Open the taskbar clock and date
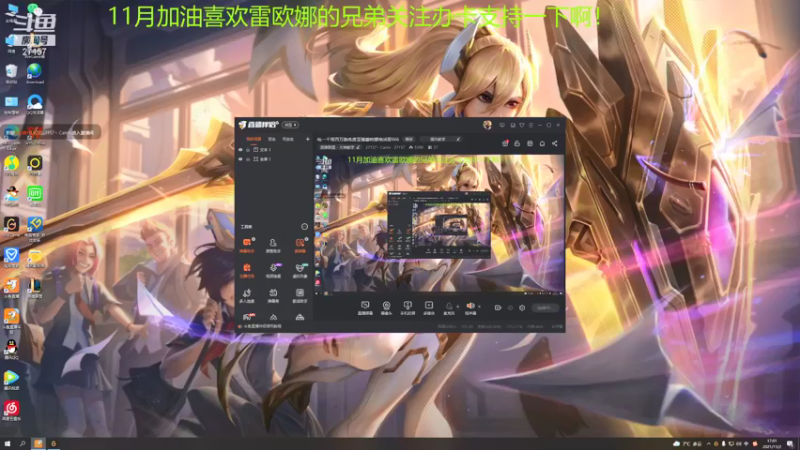 [771, 443]
